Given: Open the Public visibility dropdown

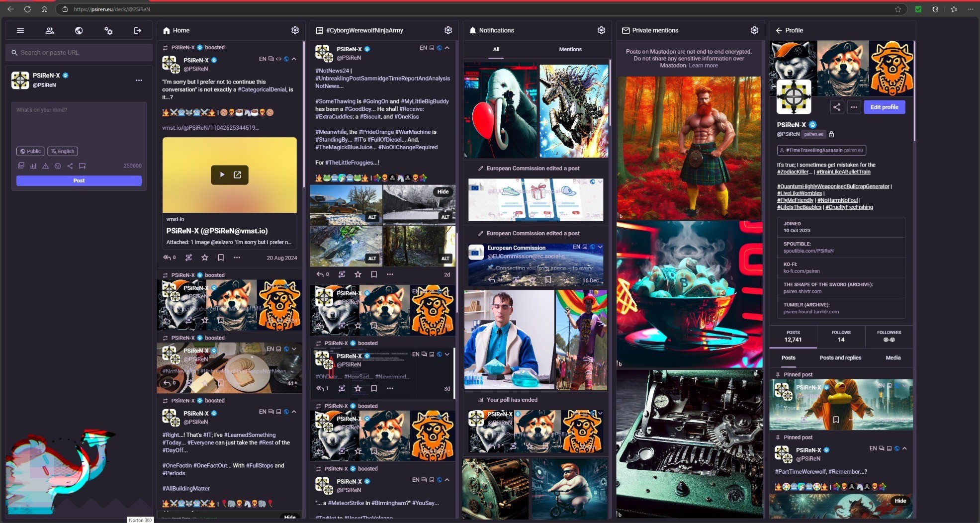Looking at the screenshot, I should coord(30,151).
